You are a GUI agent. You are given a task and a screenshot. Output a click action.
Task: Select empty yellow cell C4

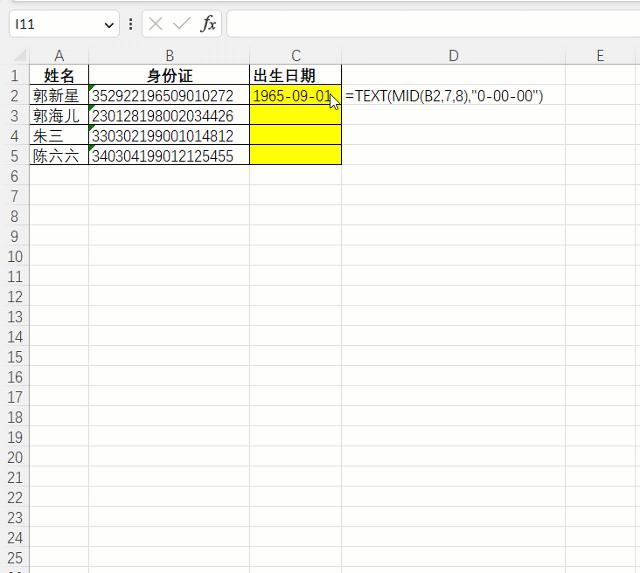[296, 135]
